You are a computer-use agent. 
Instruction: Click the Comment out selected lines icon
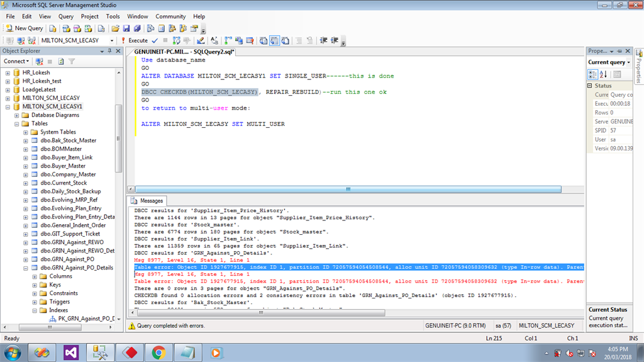299,40
